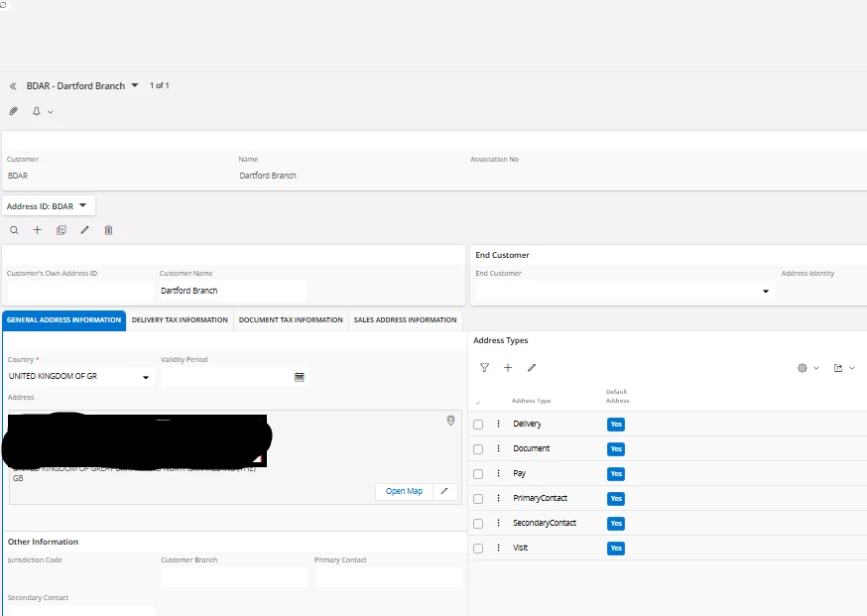Filter Address Types with the funnel icon
The width and height of the screenshot is (867, 616).
click(x=484, y=368)
